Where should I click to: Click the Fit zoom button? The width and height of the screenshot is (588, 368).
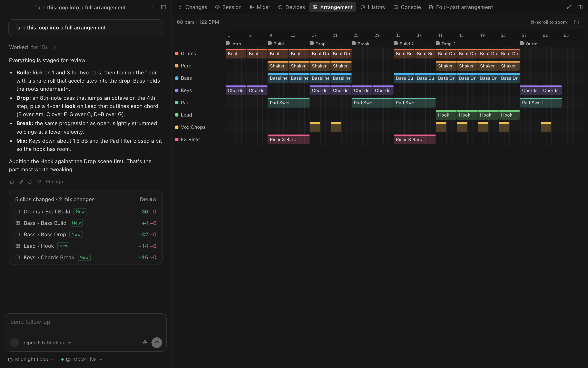(576, 22)
